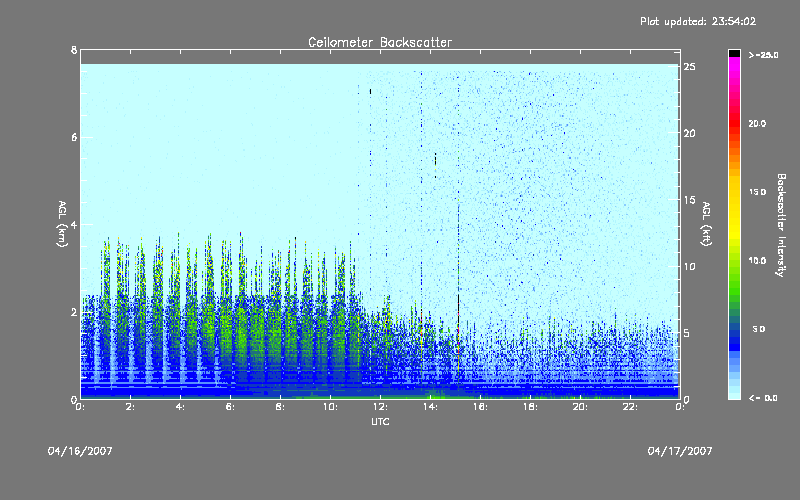This screenshot has width=800, height=500.
Task: Click the '10:' hour label on x-axis
Action: click(x=331, y=407)
